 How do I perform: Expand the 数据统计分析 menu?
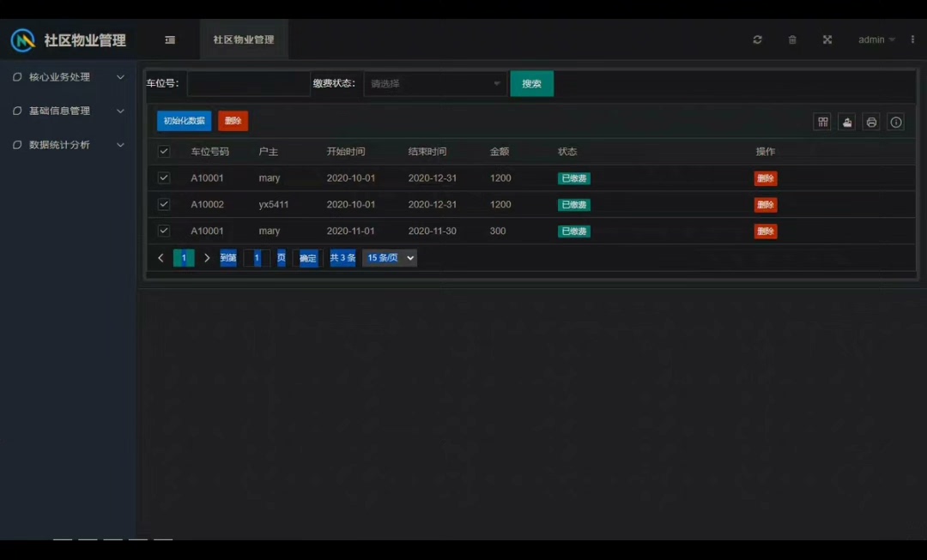[x=68, y=145]
